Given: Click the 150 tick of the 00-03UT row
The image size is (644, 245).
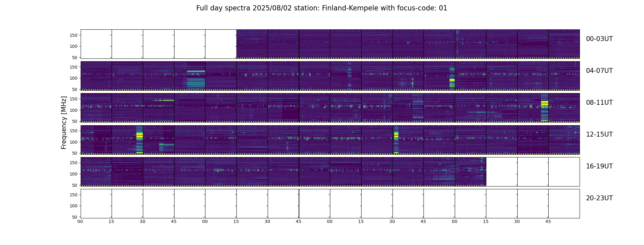Looking at the screenshot, I should tap(74, 35).
